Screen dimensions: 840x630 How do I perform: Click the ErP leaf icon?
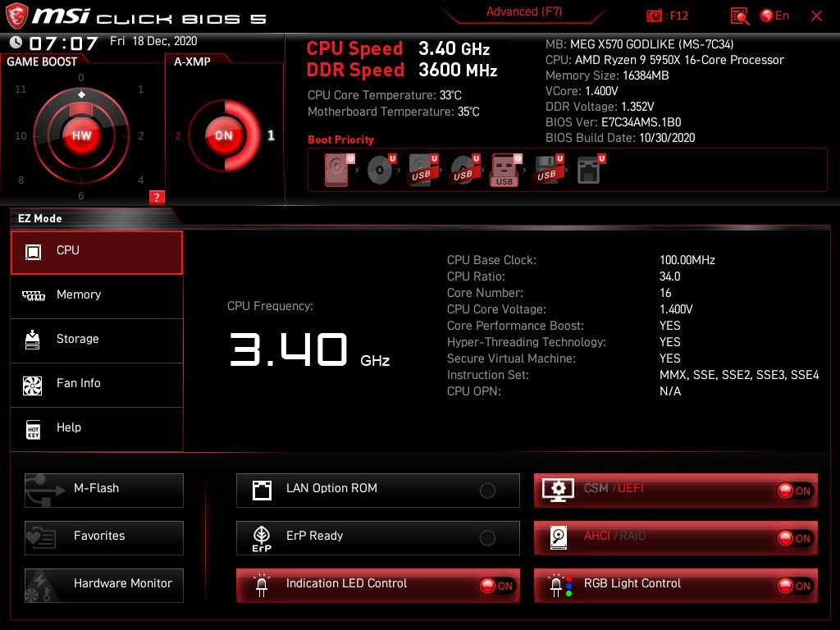(x=262, y=538)
